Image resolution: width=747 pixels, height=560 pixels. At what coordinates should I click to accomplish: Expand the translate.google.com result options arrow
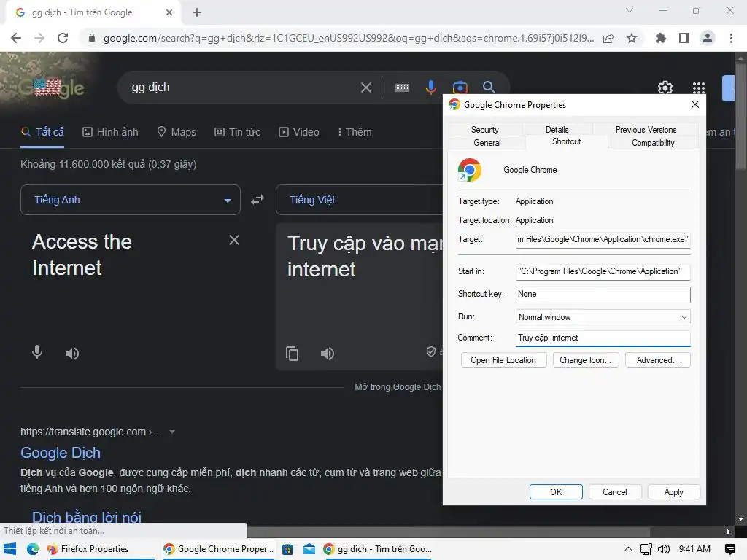click(x=172, y=432)
